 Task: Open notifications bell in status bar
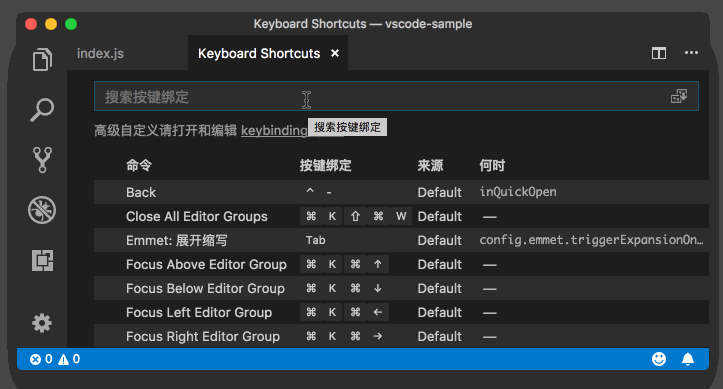pos(688,359)
